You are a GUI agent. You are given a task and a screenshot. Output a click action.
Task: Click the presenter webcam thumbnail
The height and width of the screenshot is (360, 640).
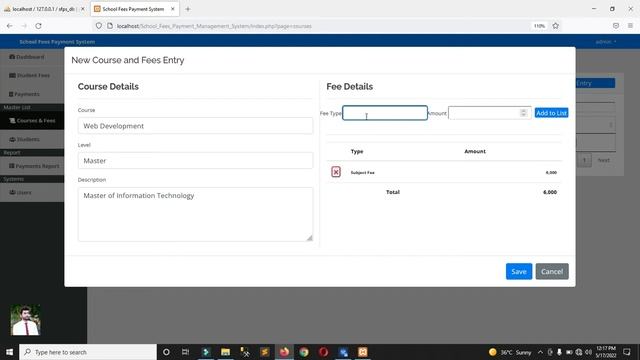point(25,320)
